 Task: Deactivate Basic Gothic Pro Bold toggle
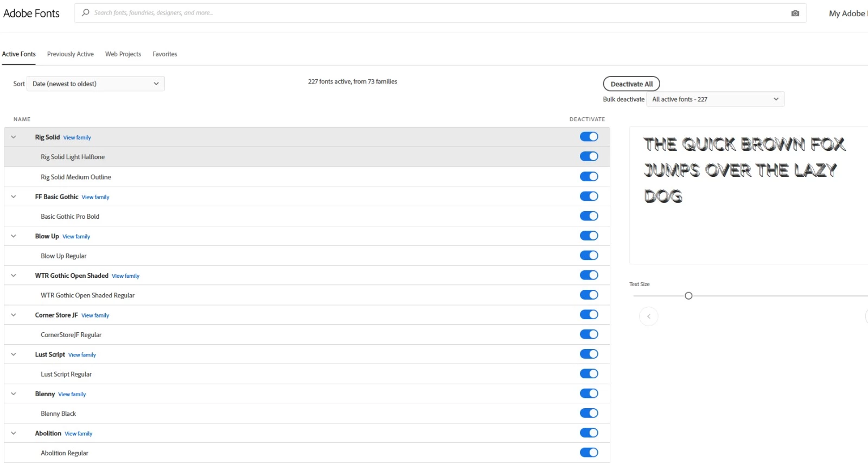[x=589, y=216]
